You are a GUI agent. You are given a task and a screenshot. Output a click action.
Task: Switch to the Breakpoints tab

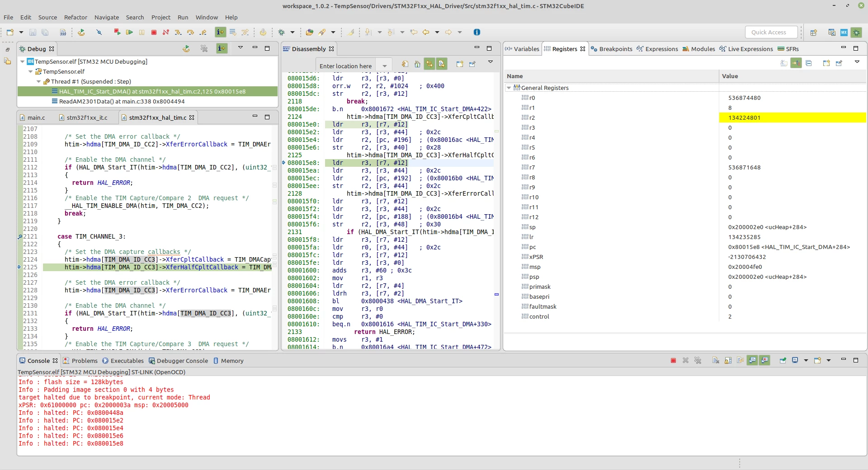point(611,49)
